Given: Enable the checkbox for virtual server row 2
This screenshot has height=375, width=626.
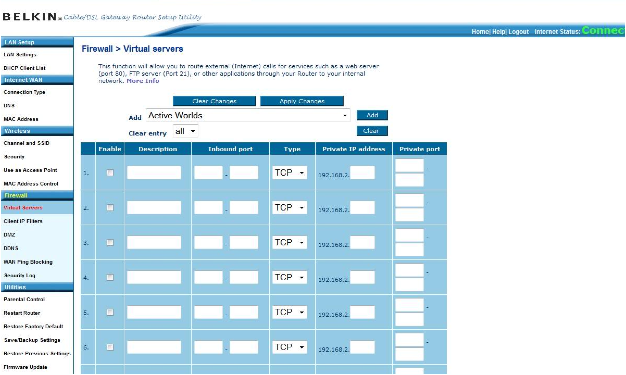Looking at the screenshot, I should [x=110, y=208].
